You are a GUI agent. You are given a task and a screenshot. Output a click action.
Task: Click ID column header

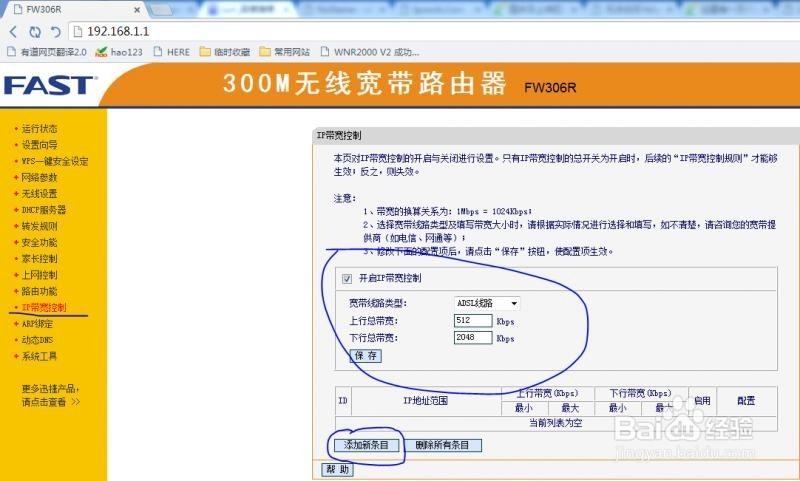point(343,400)
